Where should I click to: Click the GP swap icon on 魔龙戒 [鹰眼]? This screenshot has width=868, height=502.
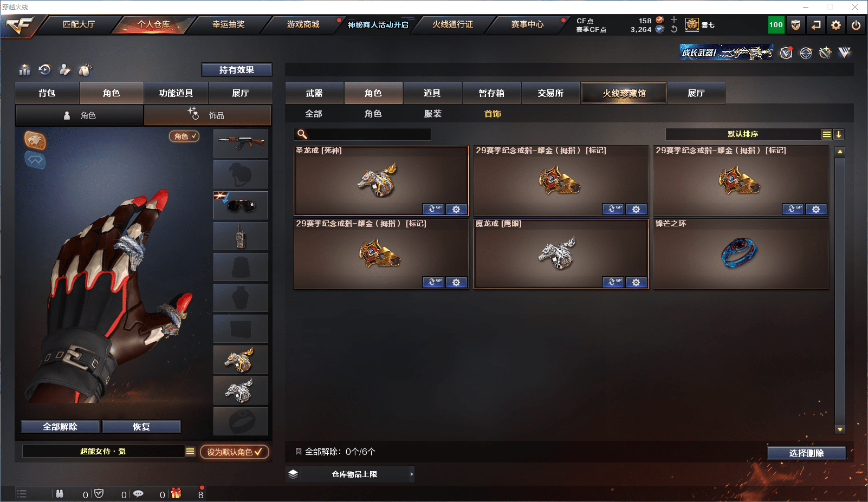(613, 282)
